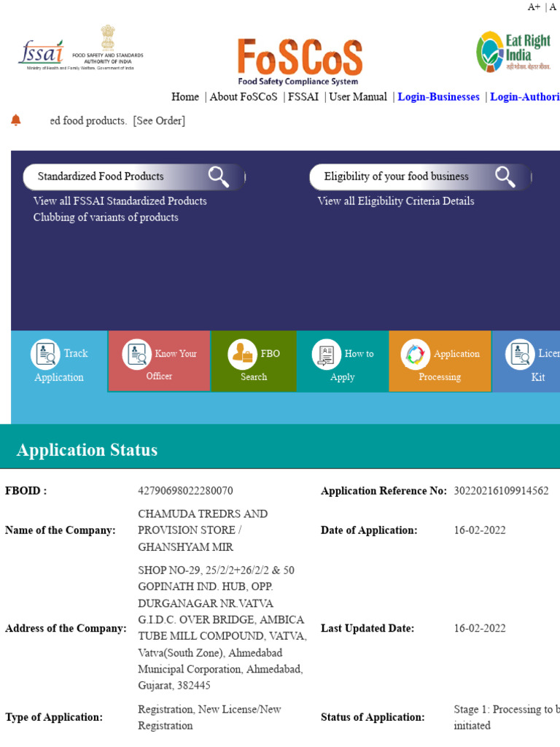Click the Application Reference No: label
Screen dimensions: 560x747
384,491
